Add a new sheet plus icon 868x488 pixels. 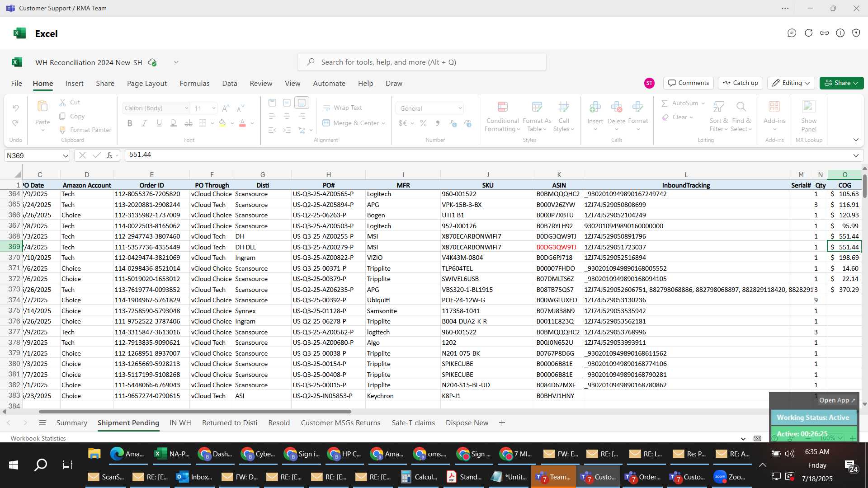(x=502, y=422)
